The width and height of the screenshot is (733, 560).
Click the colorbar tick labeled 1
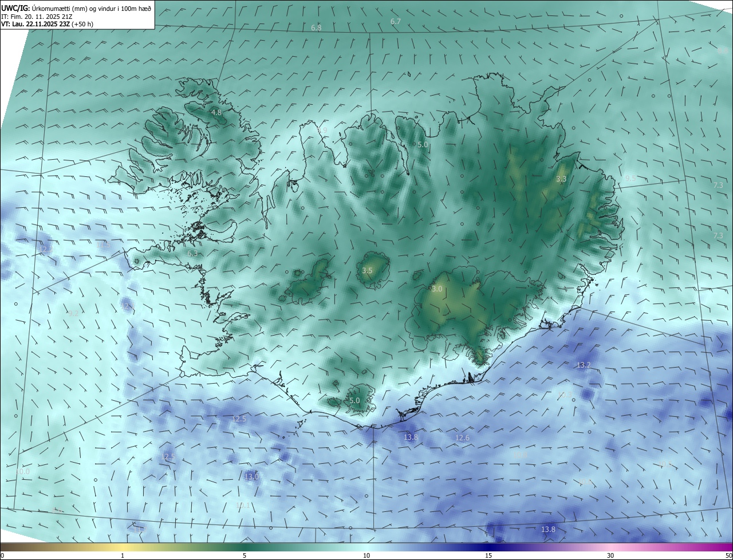coord(123,555)
